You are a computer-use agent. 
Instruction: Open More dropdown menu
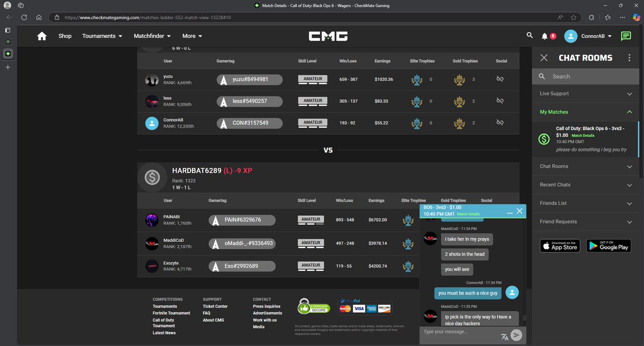[x=192, y=36]
